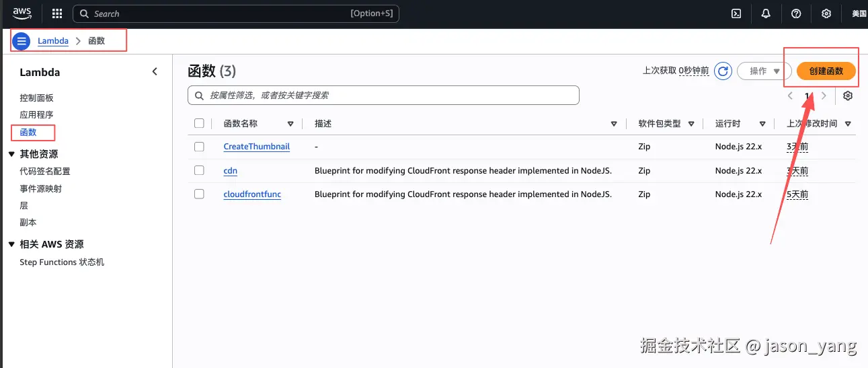Open the cdn function

pyautogui.click(x=231, y=170)
